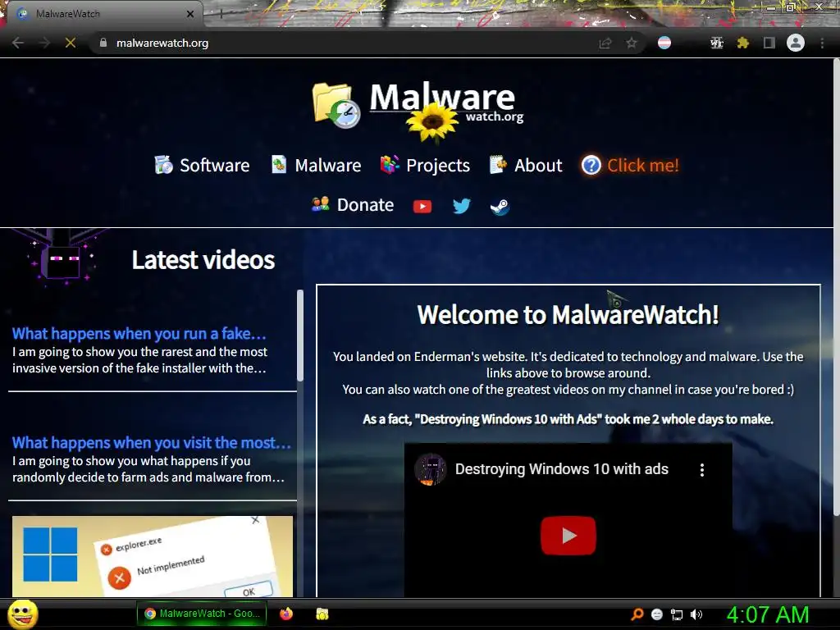Play the Destroying Windows 10 with ads video
This screenshot has height=630, width=840.
[568, 535]
